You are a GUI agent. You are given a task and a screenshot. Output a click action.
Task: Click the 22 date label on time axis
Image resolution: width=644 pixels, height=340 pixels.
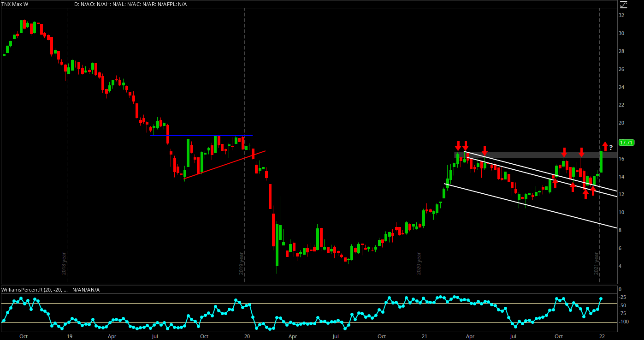(x=603, y=336)
